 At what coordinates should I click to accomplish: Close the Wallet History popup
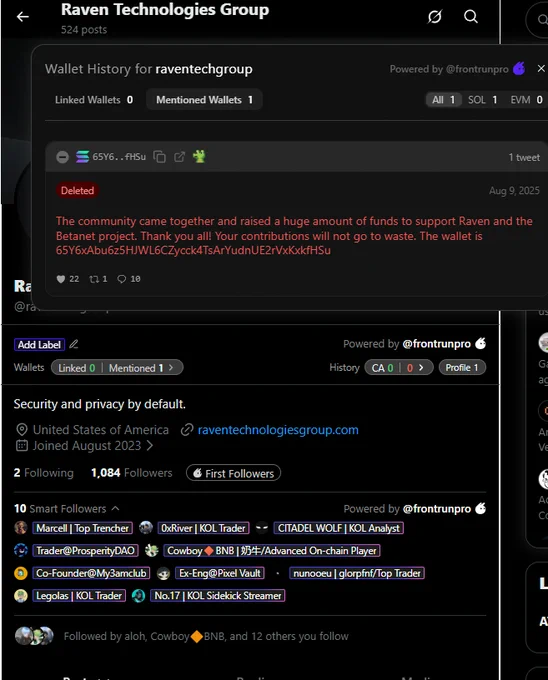(541, 69)
